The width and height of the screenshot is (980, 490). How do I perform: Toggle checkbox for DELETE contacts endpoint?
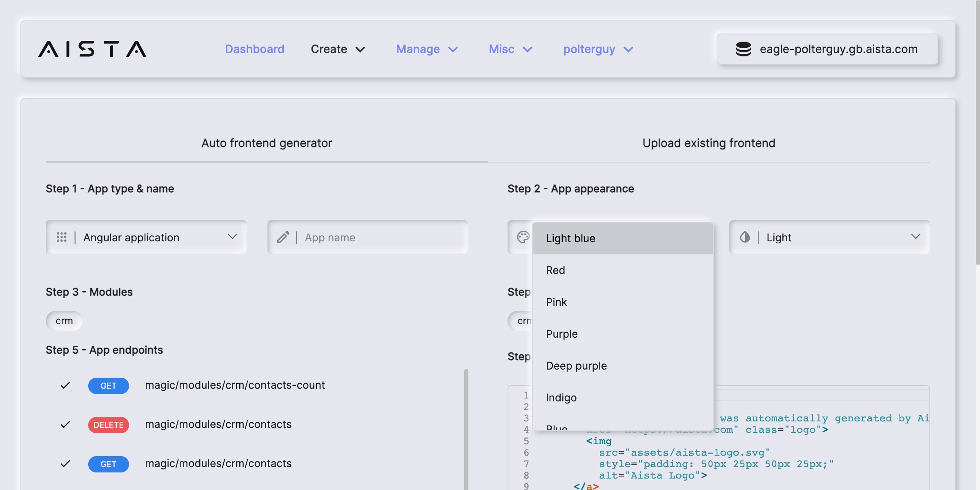tap(65, 425)
